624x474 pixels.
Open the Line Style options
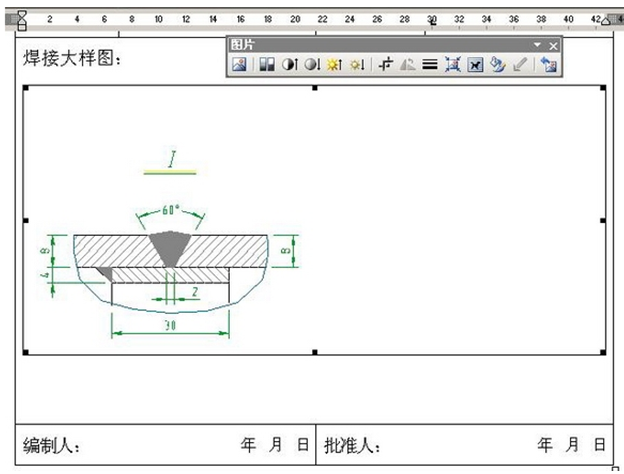pyautogui.click(x=429, y=64)
